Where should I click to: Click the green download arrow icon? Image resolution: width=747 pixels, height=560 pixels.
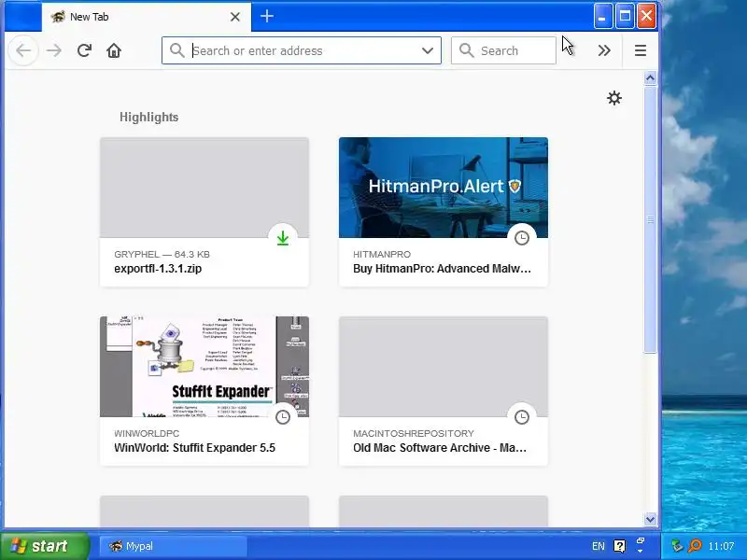point(283,238)
